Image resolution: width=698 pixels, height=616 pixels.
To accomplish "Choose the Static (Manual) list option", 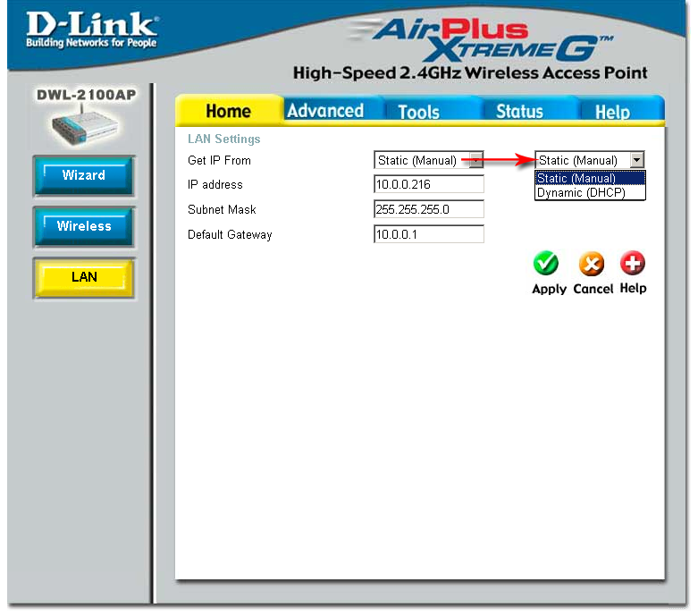I will point(590,178).
